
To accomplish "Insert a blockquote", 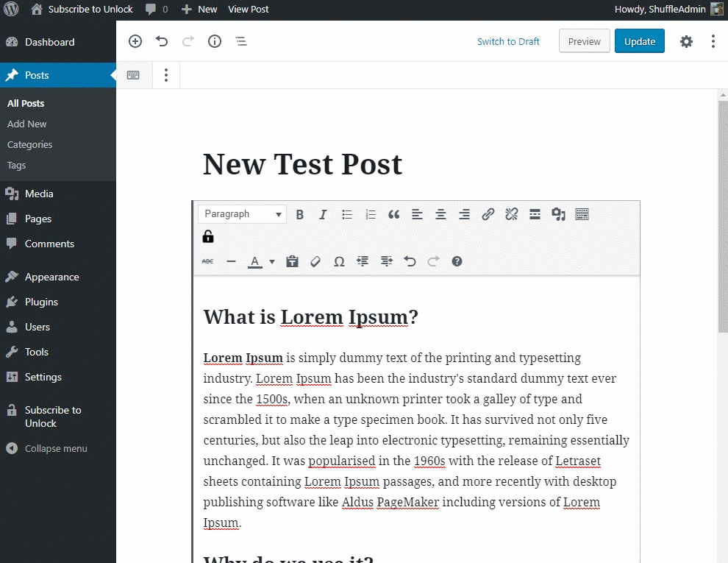I will (393, 214).
